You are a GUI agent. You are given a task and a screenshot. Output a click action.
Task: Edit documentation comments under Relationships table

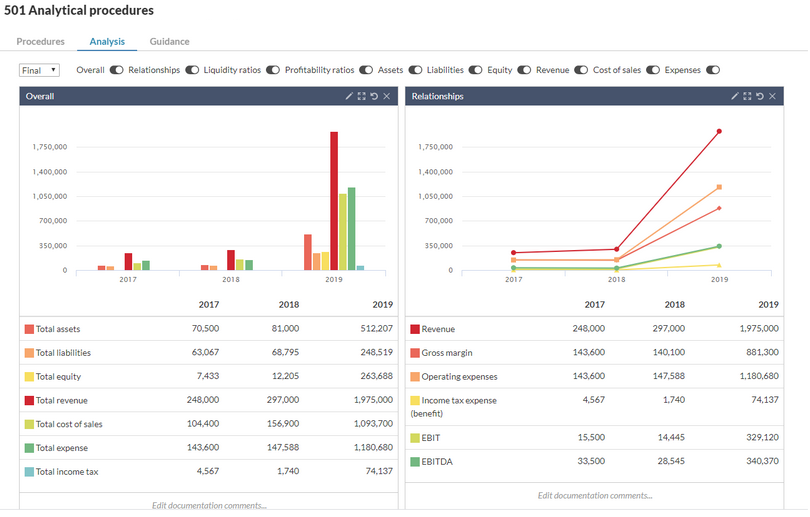[x=594, y=496]
